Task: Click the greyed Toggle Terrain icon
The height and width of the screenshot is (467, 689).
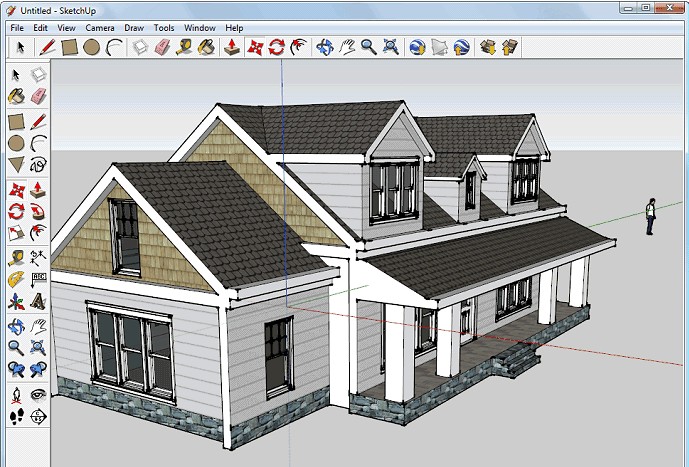Action: [439, 47]
